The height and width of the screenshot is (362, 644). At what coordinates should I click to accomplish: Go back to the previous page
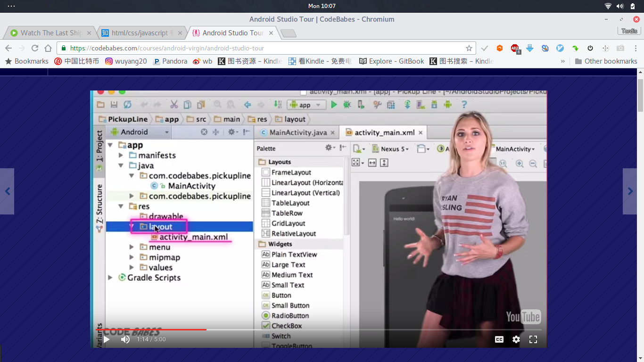(x=8, y=48)
